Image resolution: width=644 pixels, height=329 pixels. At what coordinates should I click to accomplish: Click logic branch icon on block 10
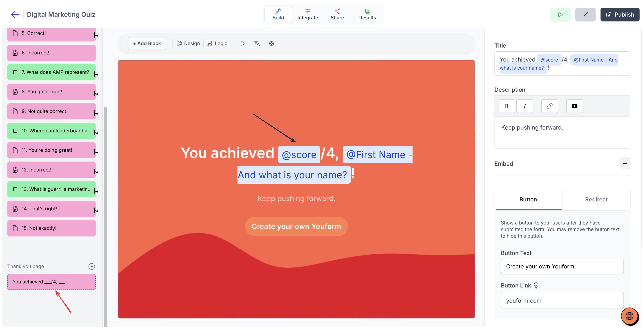click(x=95, y=132)
